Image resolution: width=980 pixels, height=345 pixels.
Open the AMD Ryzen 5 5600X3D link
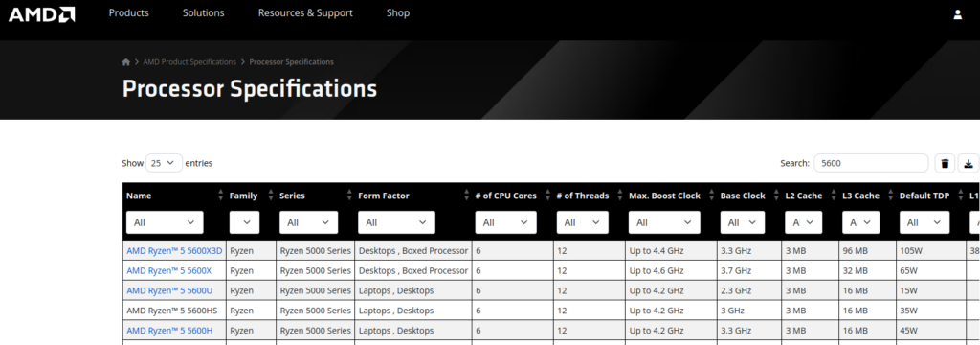(x=174, y=250)
